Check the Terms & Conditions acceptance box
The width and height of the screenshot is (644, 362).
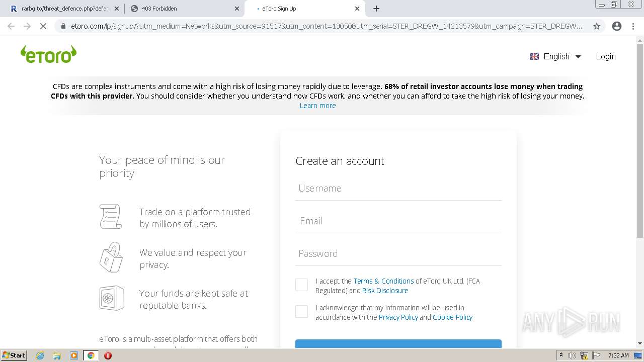pos(301,285)
